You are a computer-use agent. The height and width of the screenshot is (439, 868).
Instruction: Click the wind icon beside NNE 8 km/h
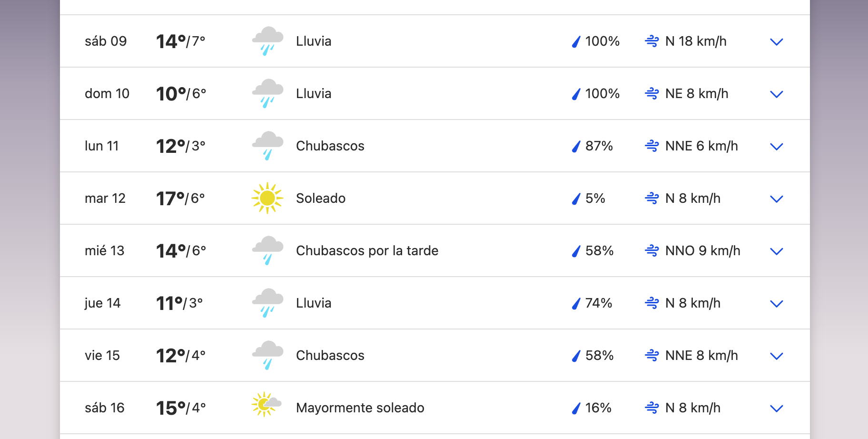click(652, 355)
